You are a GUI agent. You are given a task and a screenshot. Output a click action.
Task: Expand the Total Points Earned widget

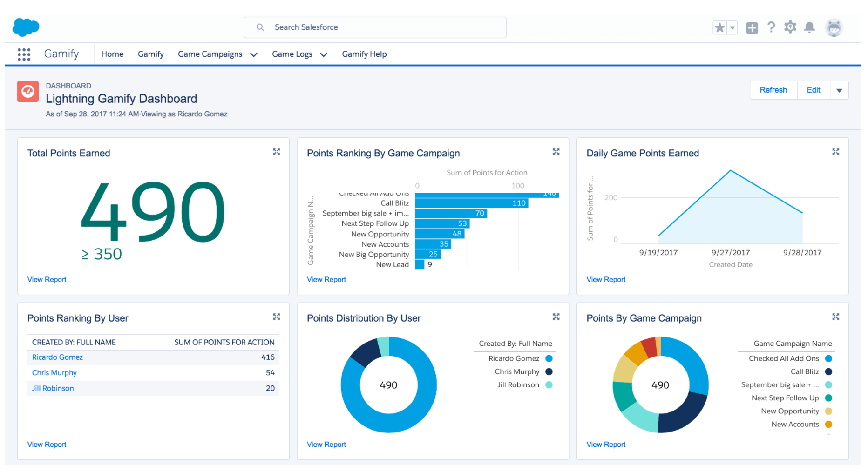click(277, 152)
